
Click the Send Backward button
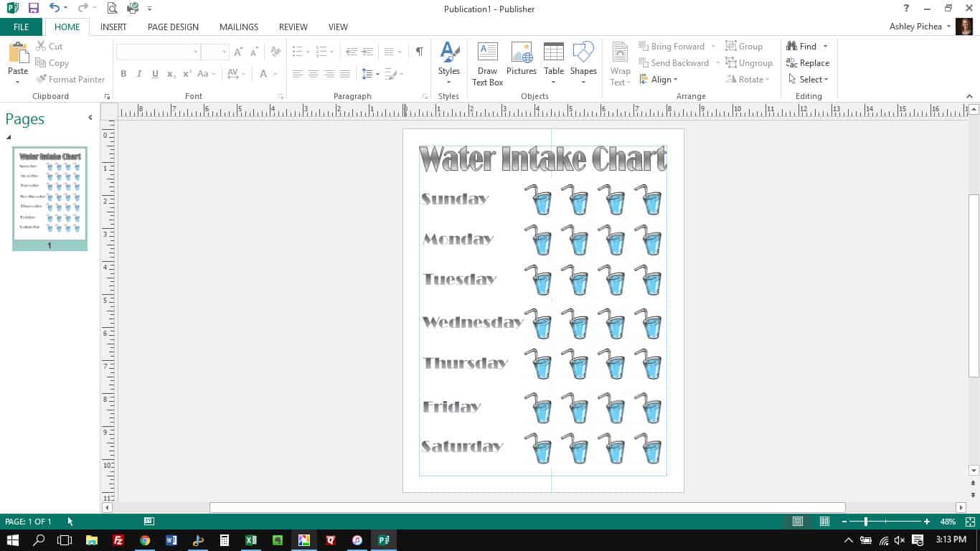click(x=674, y=62)
